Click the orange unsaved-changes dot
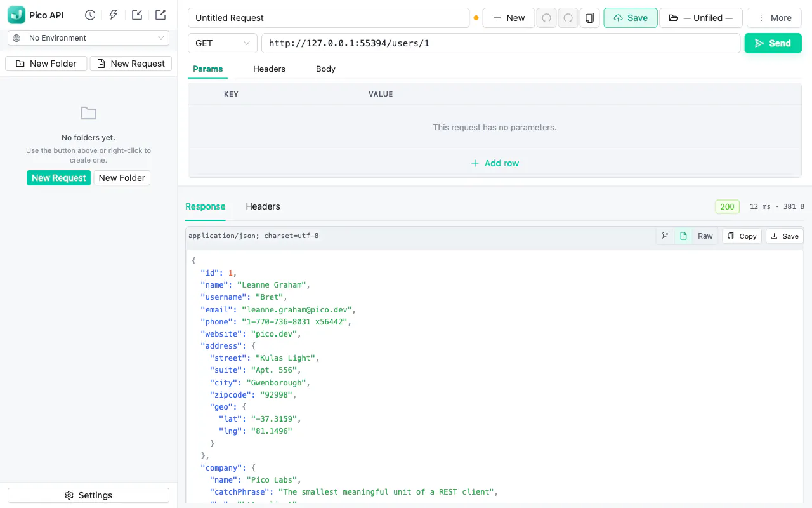812x508 pixels. tap(476, 18)
